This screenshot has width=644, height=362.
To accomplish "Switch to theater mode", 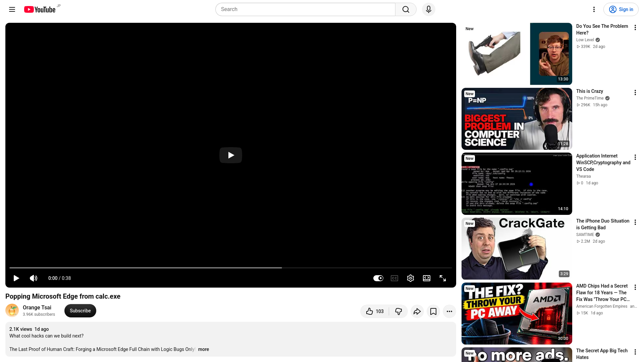I will 427,278.
